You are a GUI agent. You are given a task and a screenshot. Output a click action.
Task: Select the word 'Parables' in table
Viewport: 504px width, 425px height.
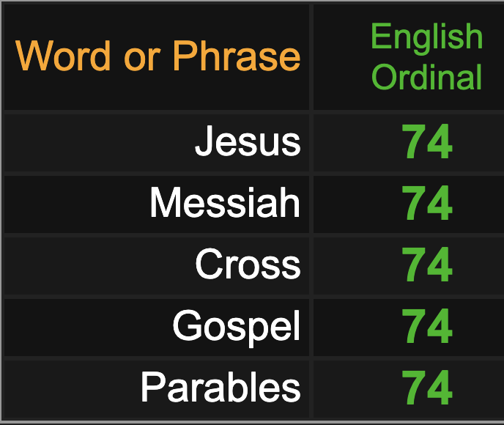point(220,387)
